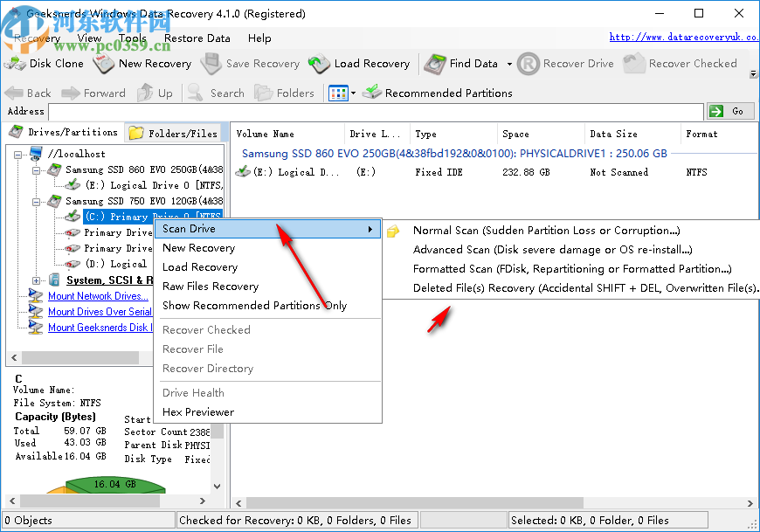Open the Mount Network Drives link
The width and height of the screenshot is (760, 532).
point(98,295)
